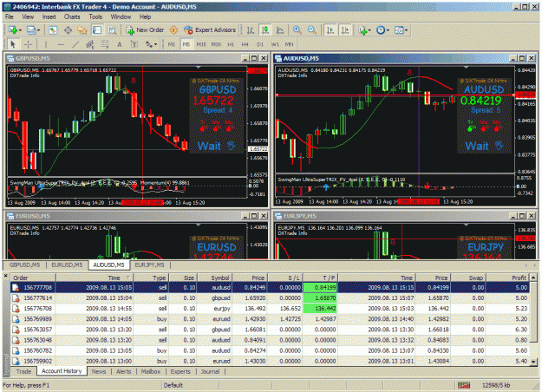This screenshot has width=542, height=392.
Task: Show the Data Window crosshair-target icon
Action: 68,30
